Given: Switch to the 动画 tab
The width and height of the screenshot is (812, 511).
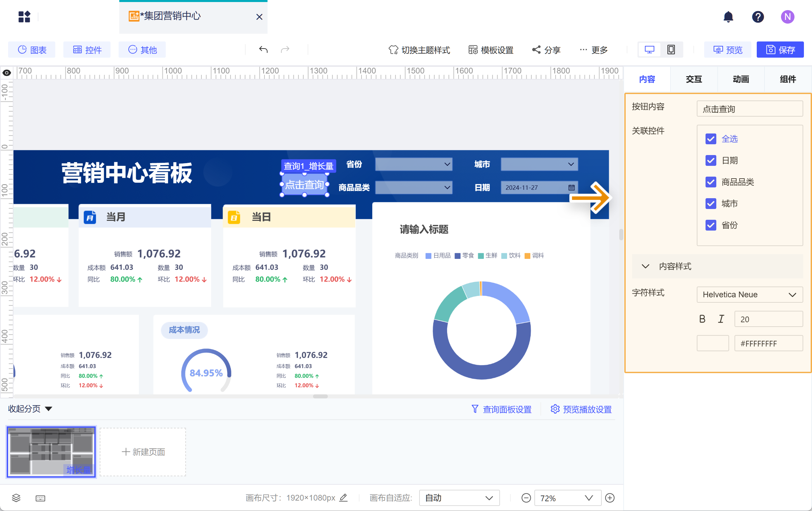Looking at the screenshot, I should click(x=741, y=79).
